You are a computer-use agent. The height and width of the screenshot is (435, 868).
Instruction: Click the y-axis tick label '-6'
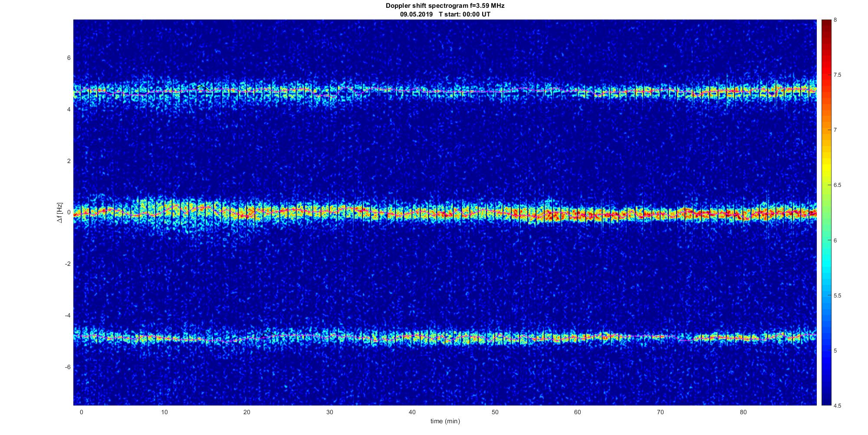(68, 367)
